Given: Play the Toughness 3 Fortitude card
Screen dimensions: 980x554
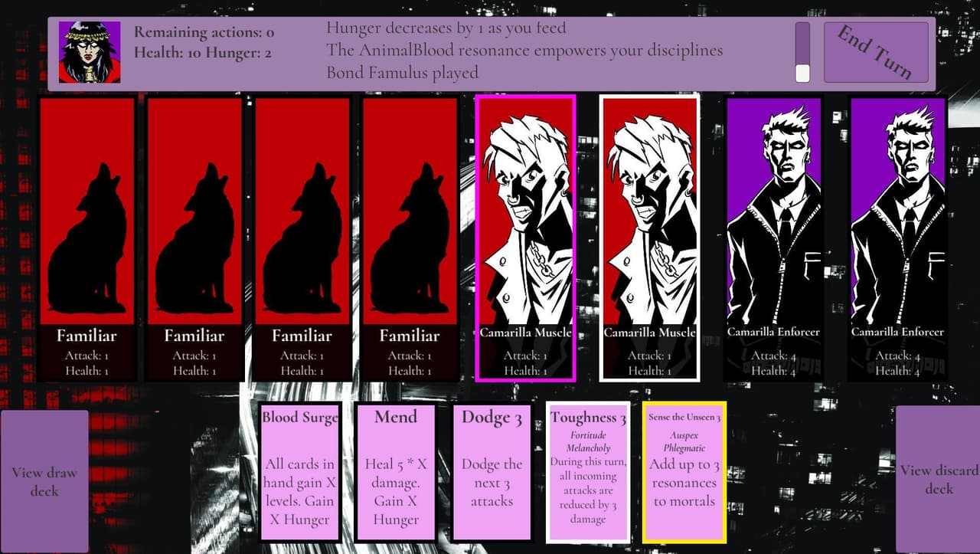Looking at the screenshot, I should [x=588, y=472].
